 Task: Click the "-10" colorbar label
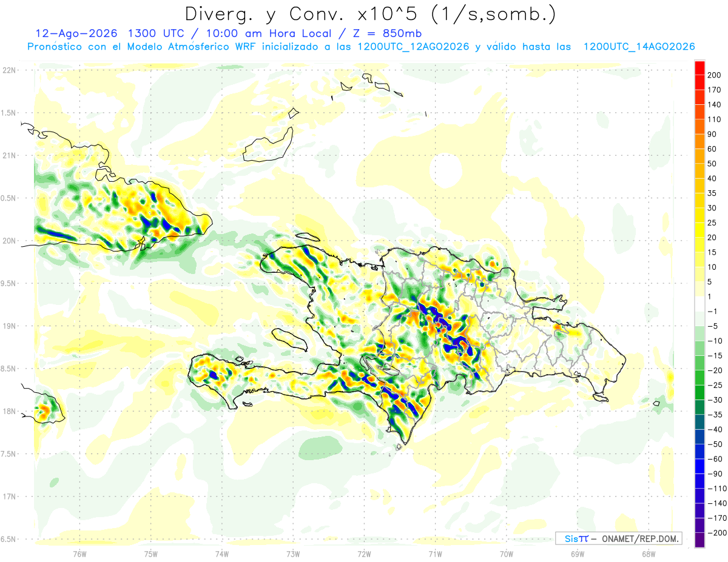[716, 341]
